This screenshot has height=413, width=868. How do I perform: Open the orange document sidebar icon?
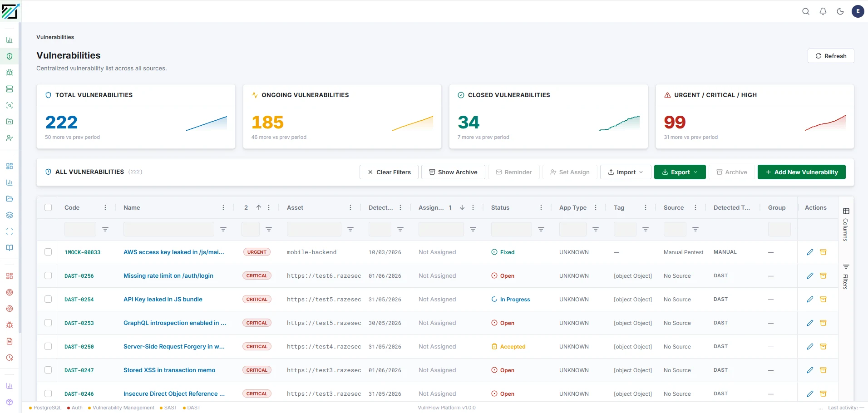(10, 341)
